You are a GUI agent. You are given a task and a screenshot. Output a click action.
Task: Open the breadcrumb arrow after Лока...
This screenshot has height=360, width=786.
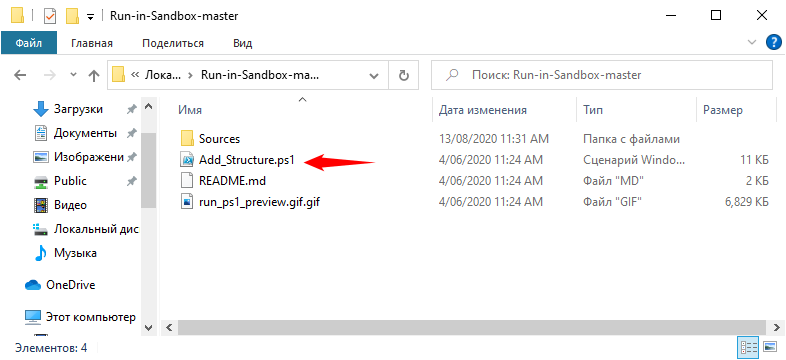[190, 75]
